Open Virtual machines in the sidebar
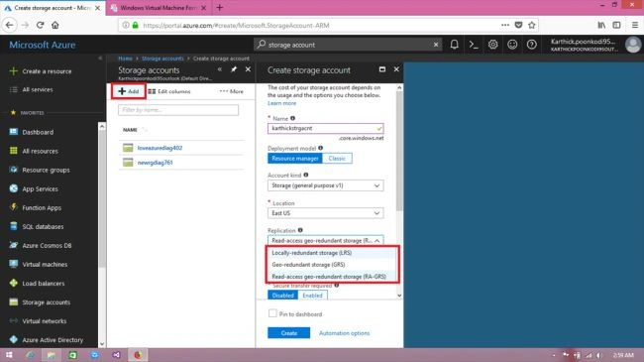 [x=45, y=265]
